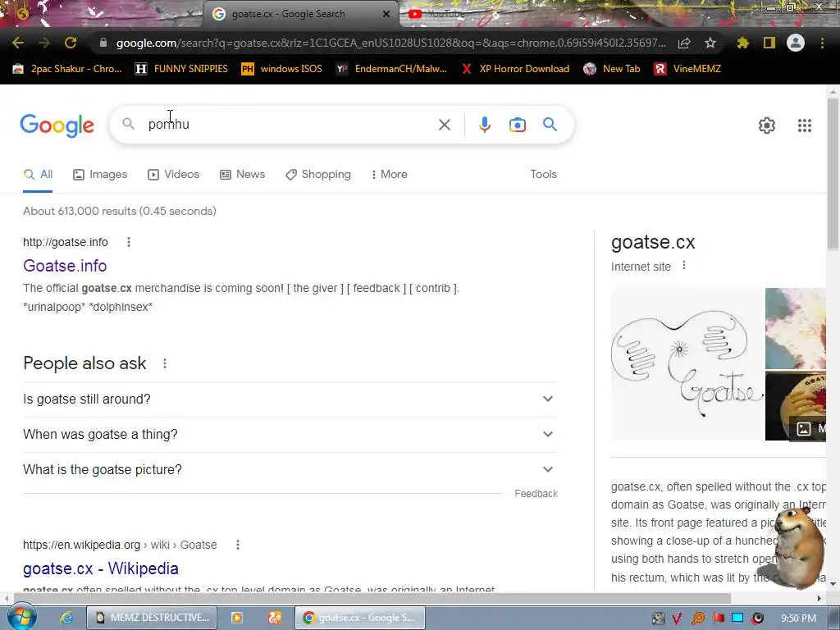
Task: Open the Goatse line-art thumbnail image
Action: click(687, 364)
